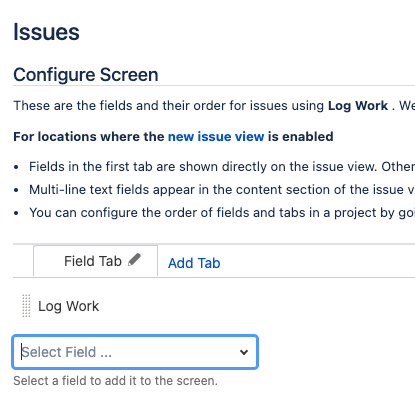
Task: Switch to the Field Tab tab
Action: 96,261
